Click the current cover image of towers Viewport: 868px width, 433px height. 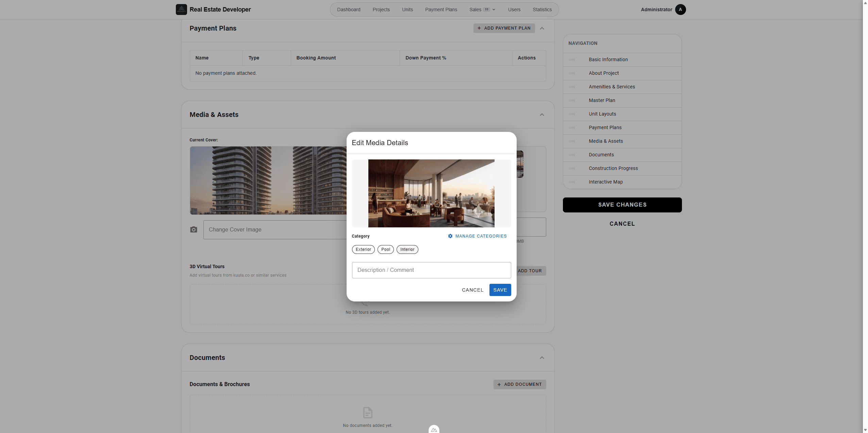tap(268, 180)
